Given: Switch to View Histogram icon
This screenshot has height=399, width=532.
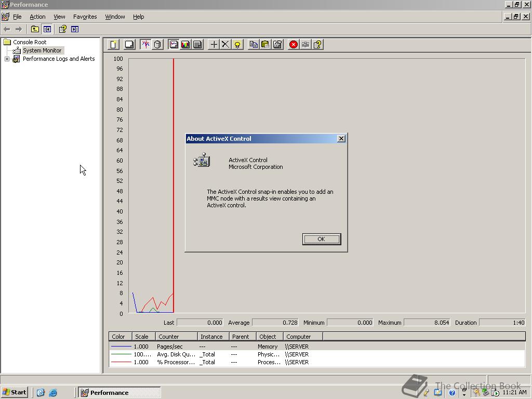Looking at the screenshot, I should (185, 45).
